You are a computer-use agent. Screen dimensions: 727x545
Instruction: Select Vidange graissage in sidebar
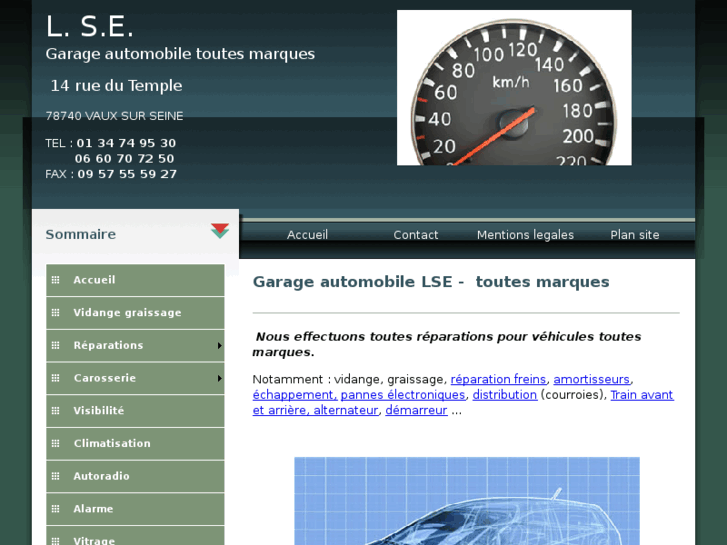click(x=135, y=313)
